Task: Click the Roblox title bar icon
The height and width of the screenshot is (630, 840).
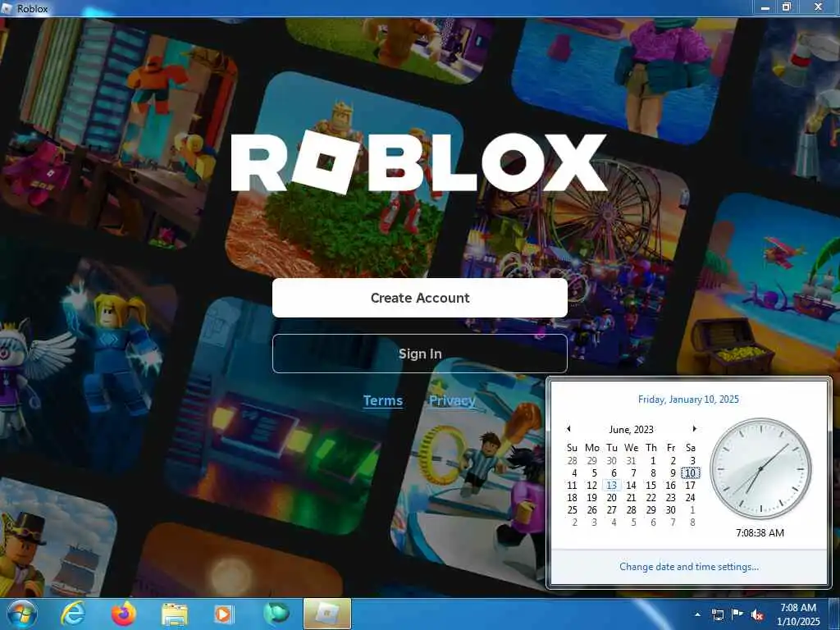Action: point(7,8)
